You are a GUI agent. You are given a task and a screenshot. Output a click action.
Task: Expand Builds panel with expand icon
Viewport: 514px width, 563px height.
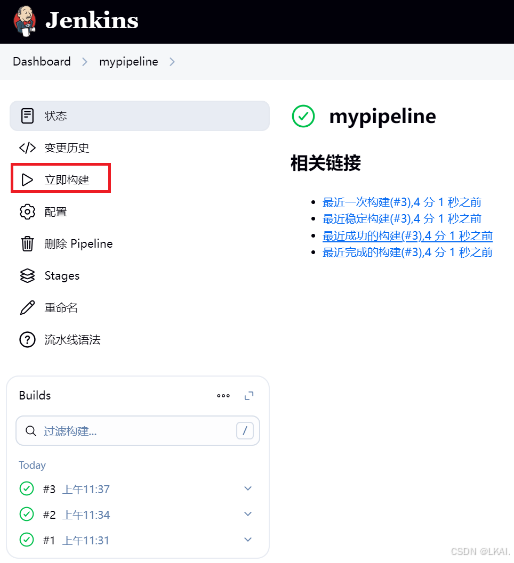pyautogui.click(x=249, y=396)
